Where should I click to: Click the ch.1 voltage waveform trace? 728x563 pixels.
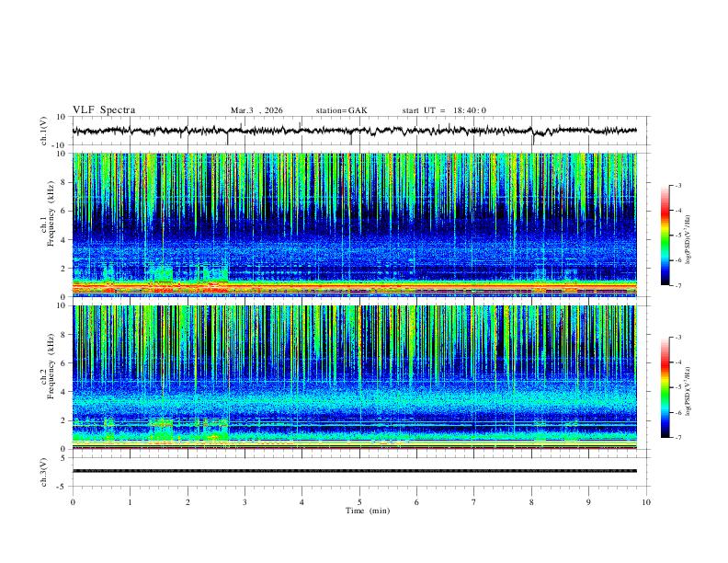pyautogui.click(x=354, y=131)
